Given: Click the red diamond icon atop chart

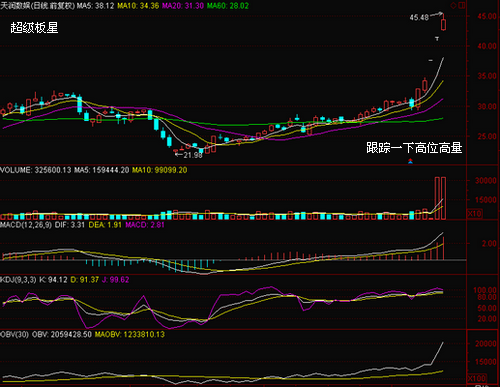Looking at the screenshot, I should pyautogui.click(x=453, y=5).
